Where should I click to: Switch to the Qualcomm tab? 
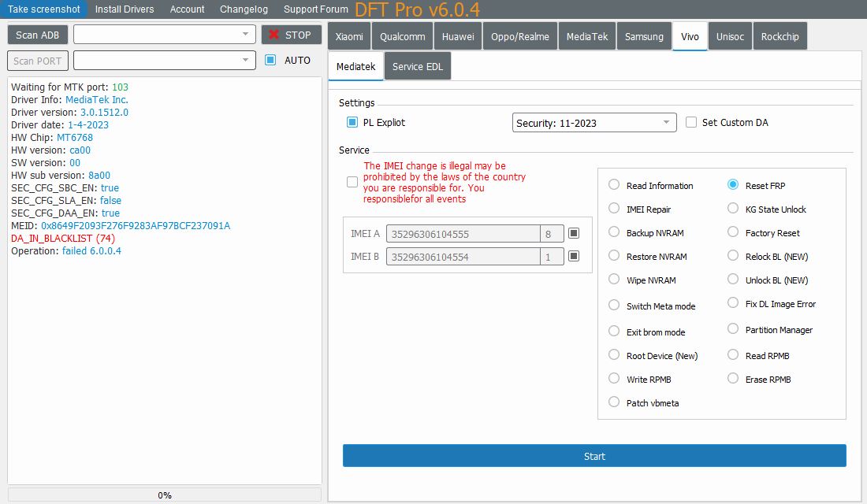click(403, 36)
